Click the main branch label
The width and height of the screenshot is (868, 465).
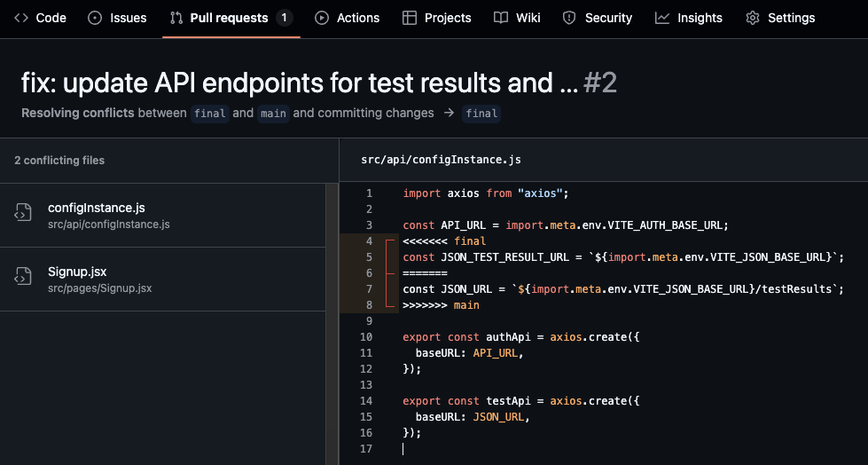[273, 114]
